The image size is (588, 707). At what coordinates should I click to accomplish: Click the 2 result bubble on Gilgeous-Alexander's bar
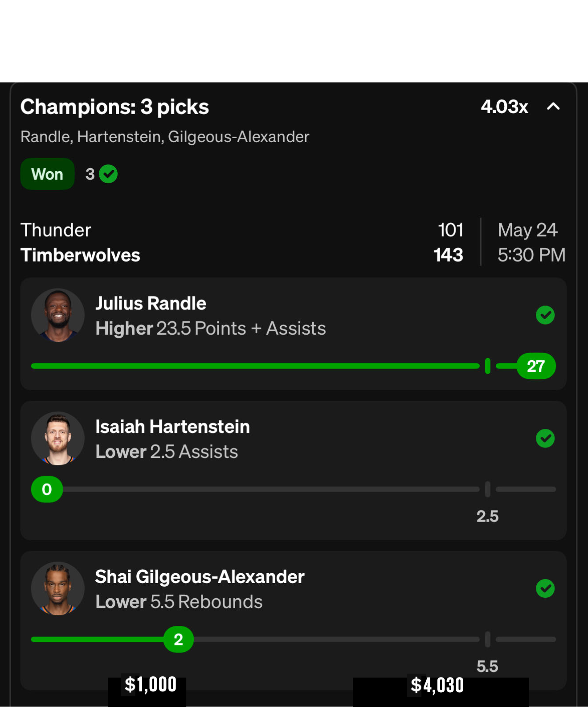pyautogui.click(x=179, y=639)
